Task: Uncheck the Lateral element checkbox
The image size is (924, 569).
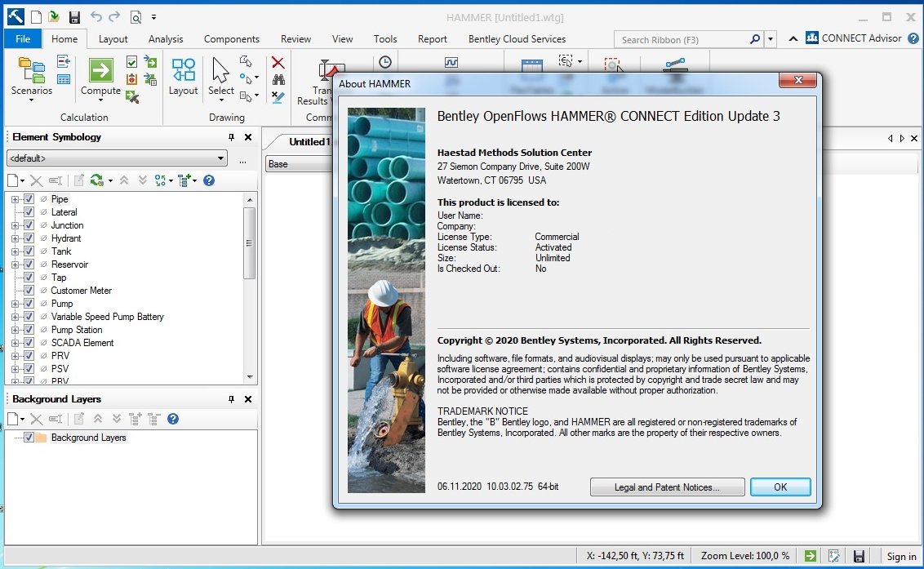Action: point(29,212)
